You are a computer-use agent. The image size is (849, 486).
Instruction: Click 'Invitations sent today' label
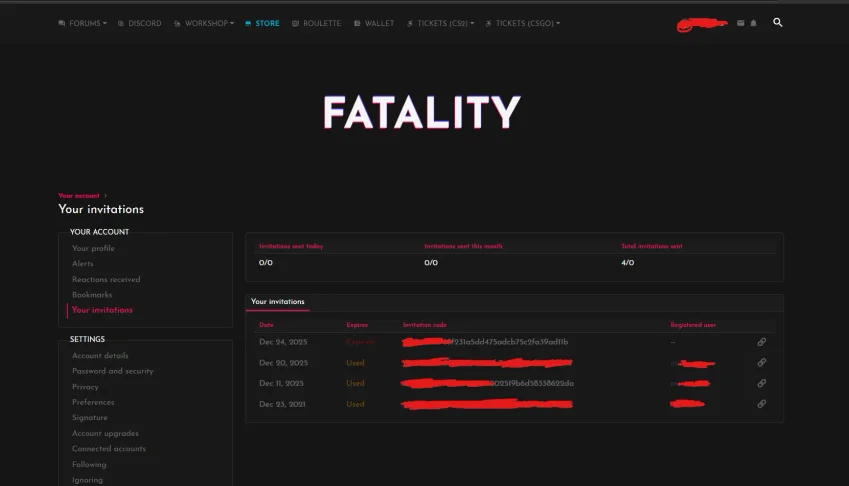point(291,246)
